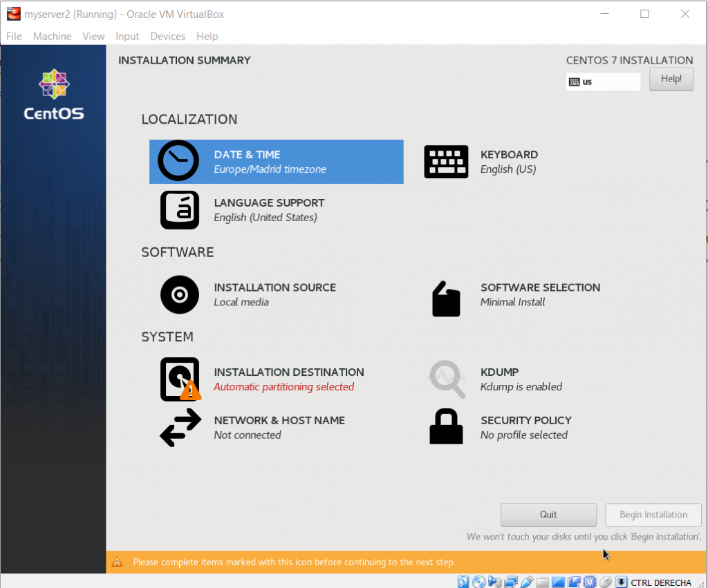Click the display status icon
This screenshot has width=708, height=588.
coord(558,582)
